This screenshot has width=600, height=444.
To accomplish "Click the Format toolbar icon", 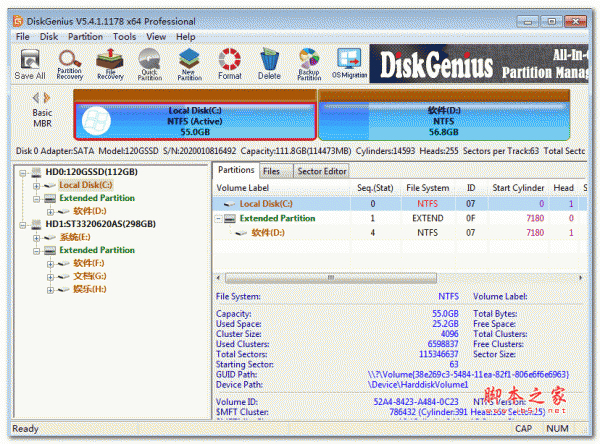I will (230, 64).
